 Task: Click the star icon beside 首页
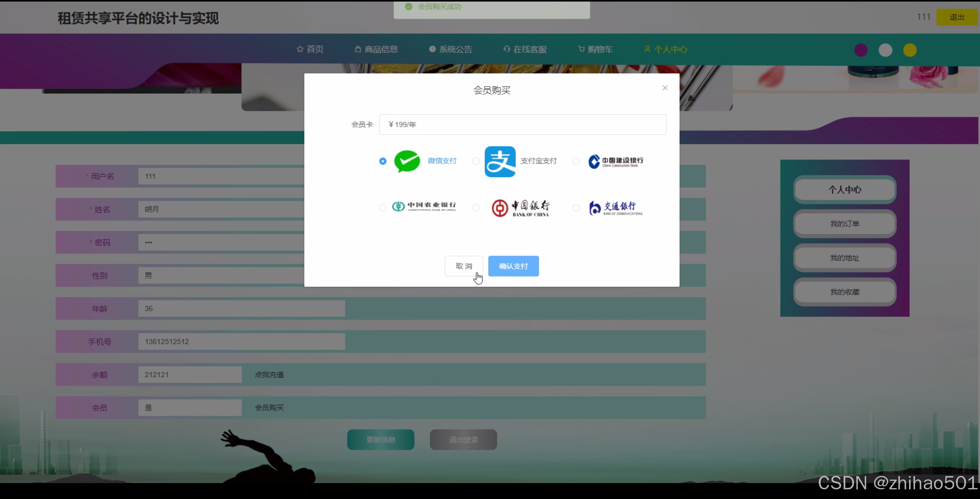300,49
